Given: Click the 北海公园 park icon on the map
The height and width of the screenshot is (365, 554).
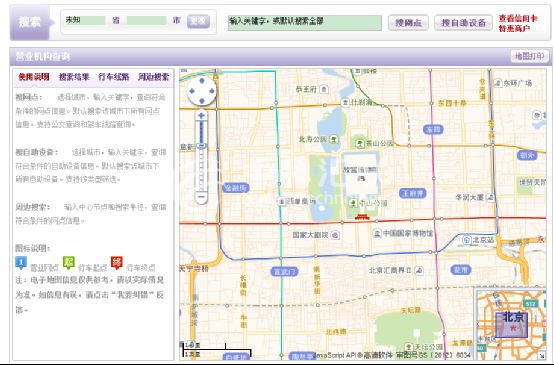Looking at the screenshot, I should tap(334, 139).
